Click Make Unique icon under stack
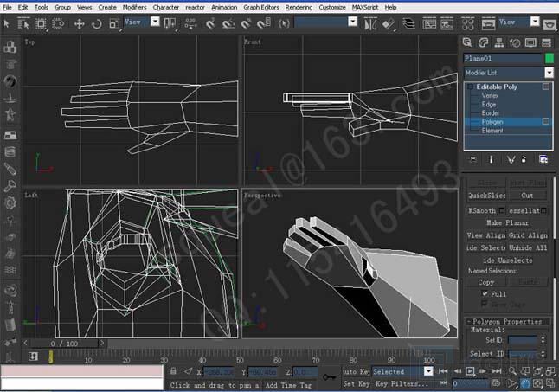Screen dimensions: 559x392 [x=511, y=159]
